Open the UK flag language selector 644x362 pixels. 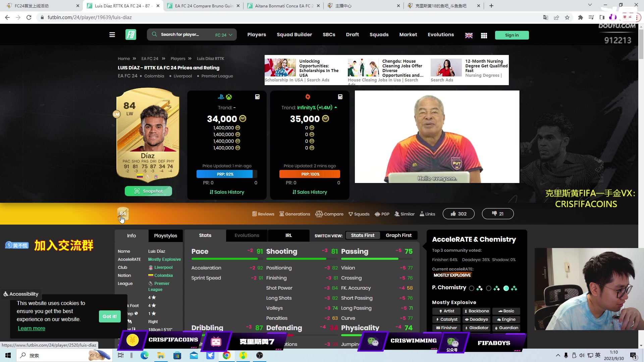469,36
